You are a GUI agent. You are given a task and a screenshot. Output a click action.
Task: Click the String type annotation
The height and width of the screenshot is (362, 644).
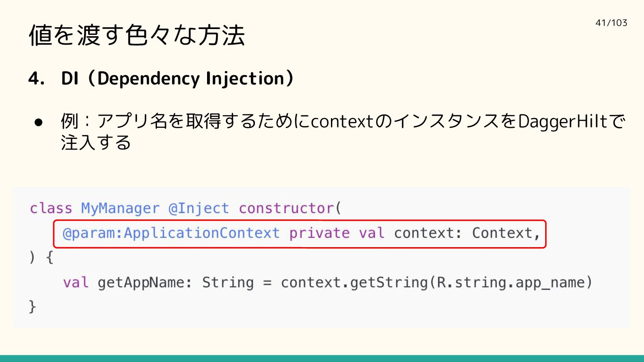coord(228,283)
